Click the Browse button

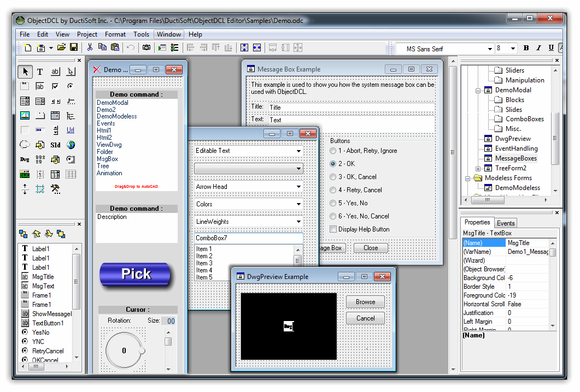365,302
